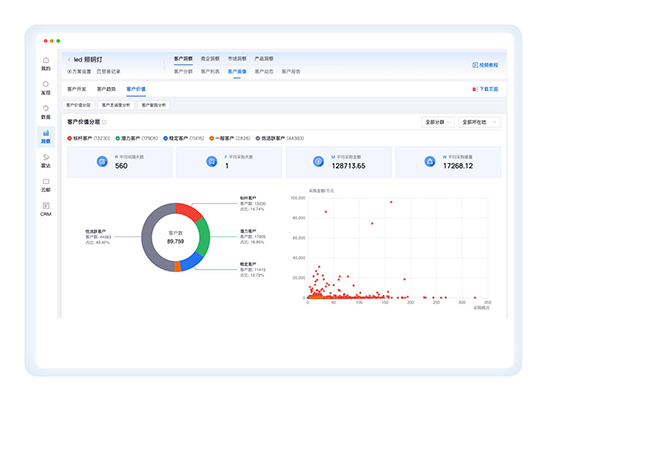Open the 数据 icon in sidebar
Screen dimensions: 660x450
point(46,109)
